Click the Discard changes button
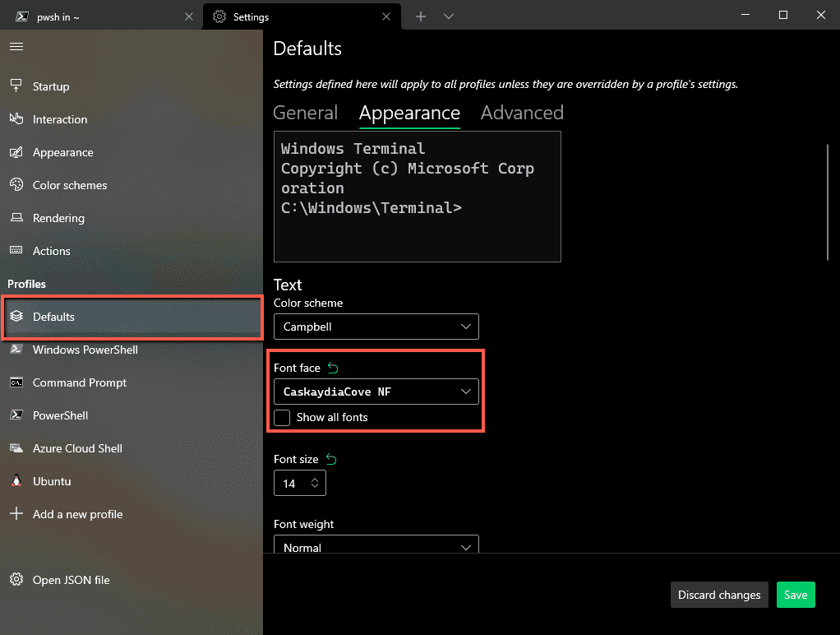Image resolution: width=840 pixels, height=635 pixels. [719, 595]
